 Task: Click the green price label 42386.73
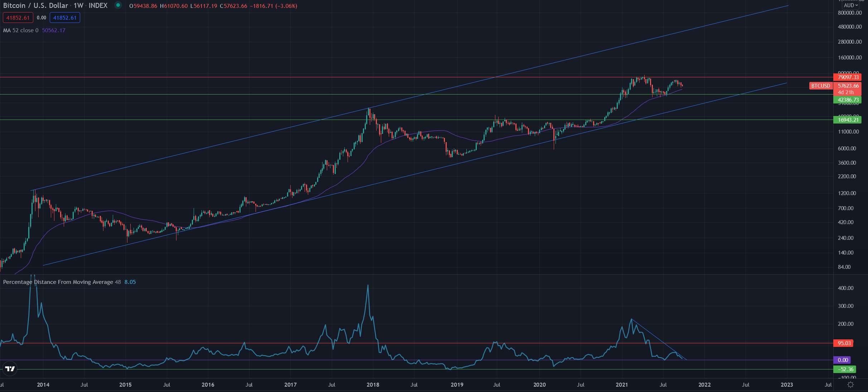(848, 100)
